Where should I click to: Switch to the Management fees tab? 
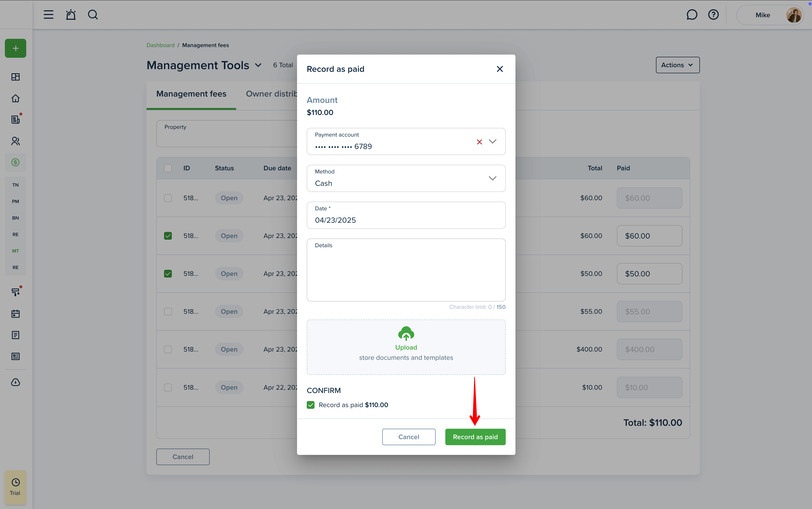(191, 94)
